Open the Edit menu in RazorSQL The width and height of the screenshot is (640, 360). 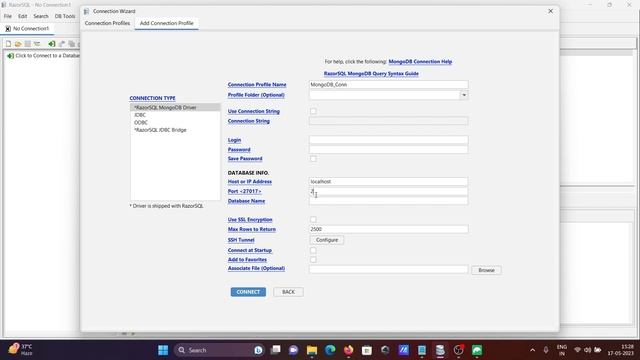click(22, 16)
